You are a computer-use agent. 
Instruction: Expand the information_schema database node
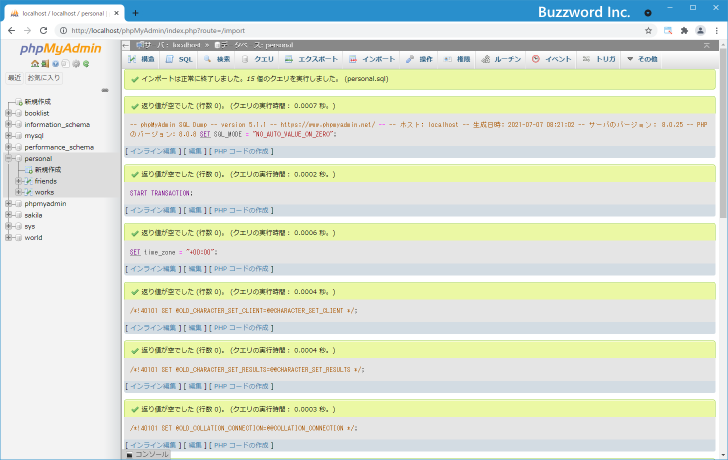pos(8,124)
